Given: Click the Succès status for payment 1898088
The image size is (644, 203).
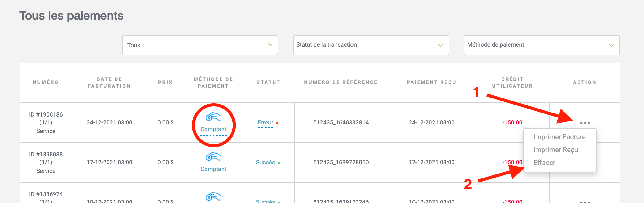Looking at the screenshot, I should pos(265,163).
